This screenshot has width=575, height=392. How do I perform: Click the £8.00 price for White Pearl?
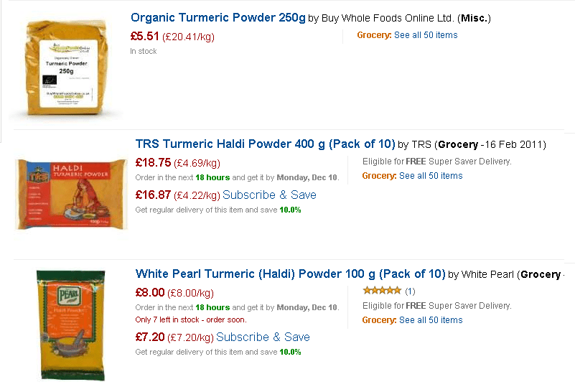click(150, 292)
